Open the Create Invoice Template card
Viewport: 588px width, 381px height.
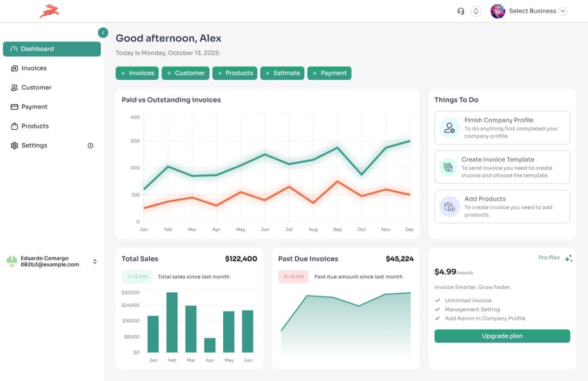[502, 167]
